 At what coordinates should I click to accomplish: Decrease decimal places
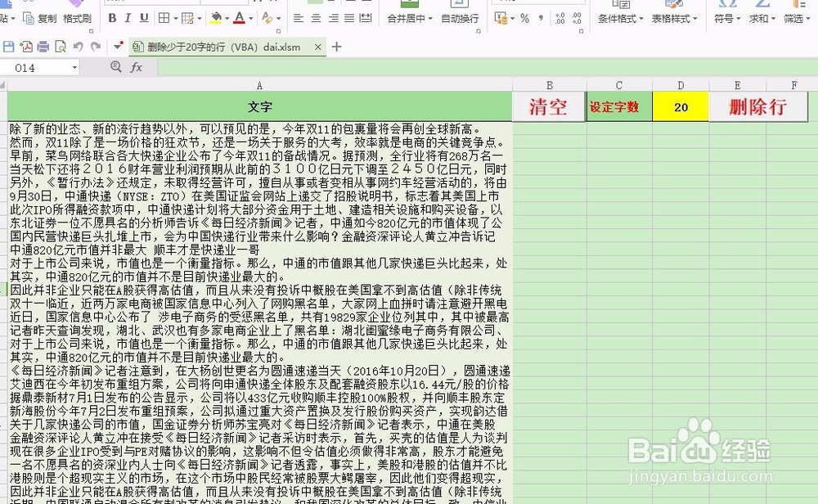click(577, 18)
